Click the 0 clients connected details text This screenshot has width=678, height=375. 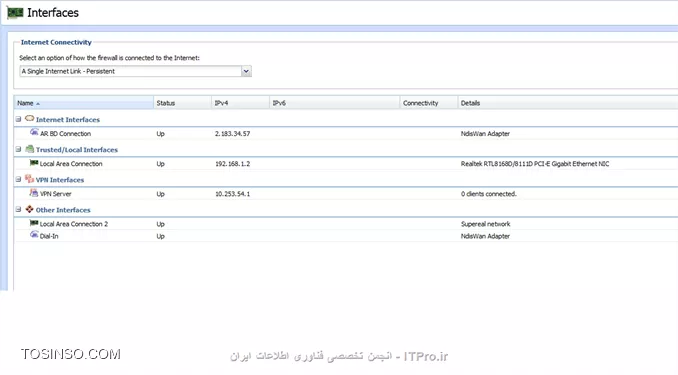pos(489,194)
